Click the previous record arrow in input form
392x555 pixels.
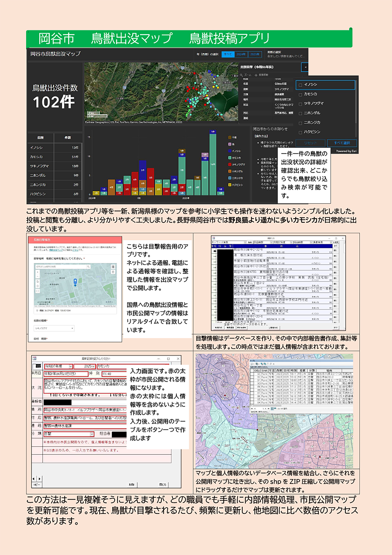(34, 479)
